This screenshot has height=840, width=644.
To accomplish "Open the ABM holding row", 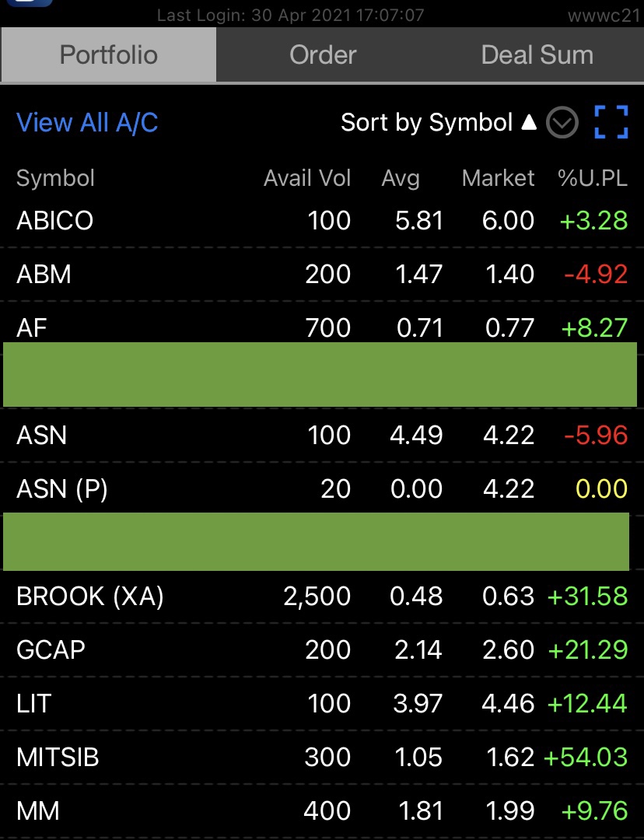I will [322, 274].
